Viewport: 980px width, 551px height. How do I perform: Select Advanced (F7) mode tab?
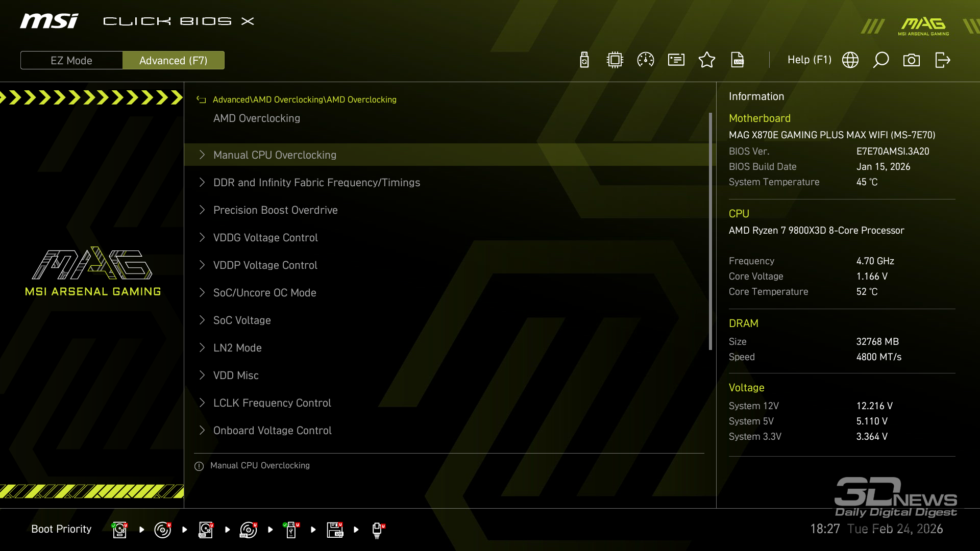[174, 60]
